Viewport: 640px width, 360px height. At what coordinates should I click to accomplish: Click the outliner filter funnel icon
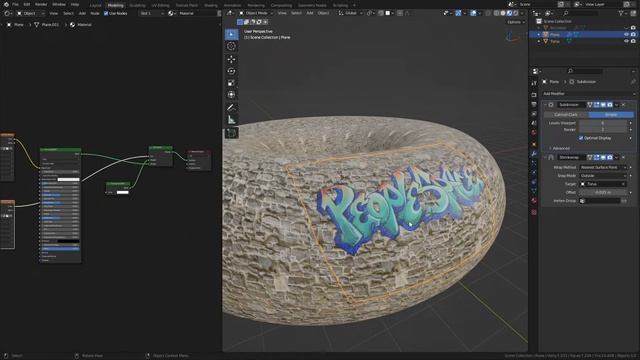tap(621, 13)
